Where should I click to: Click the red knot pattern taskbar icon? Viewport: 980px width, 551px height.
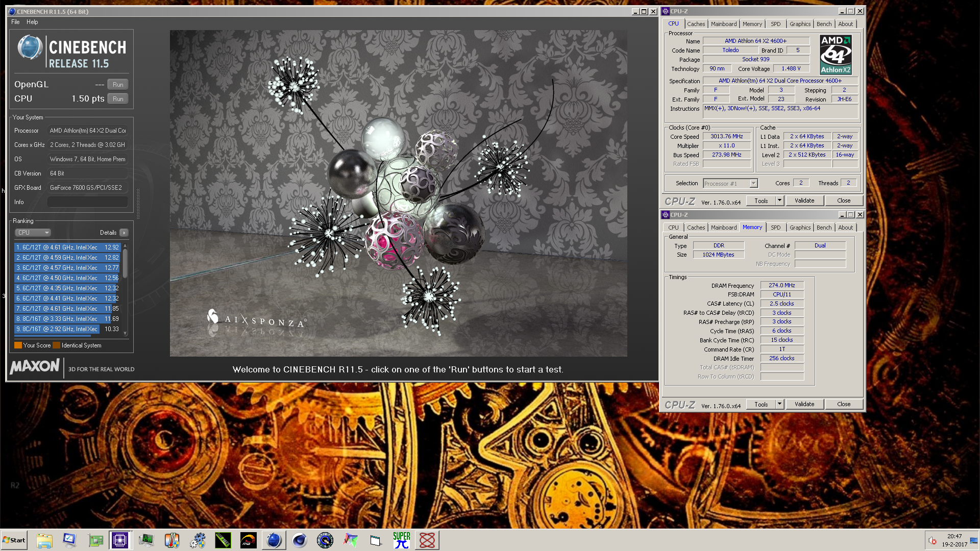pos(427,540)
